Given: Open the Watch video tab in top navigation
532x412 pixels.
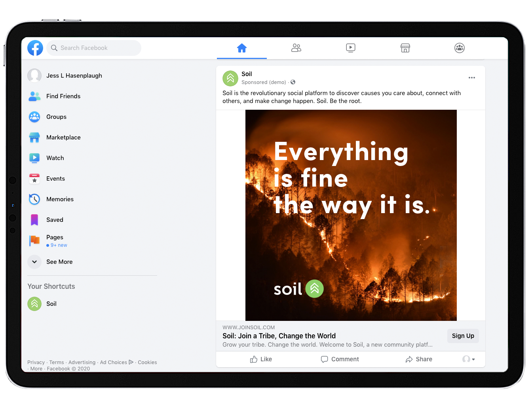Looking at the screenshot, I should click(351, 48).
